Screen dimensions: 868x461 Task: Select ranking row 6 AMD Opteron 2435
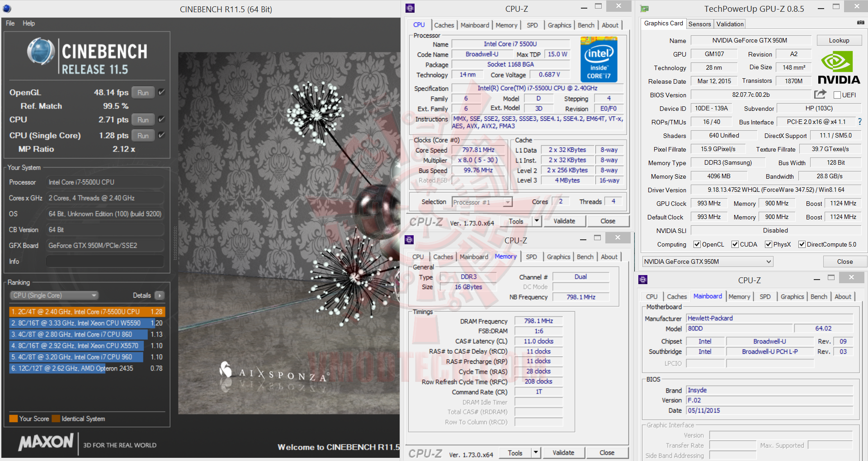(x=87, y=368)
